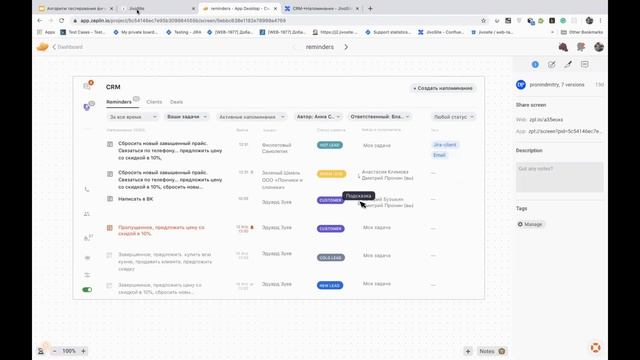Copy the Web share link zpl.io
Screen dimensions: 640x360
546,120
